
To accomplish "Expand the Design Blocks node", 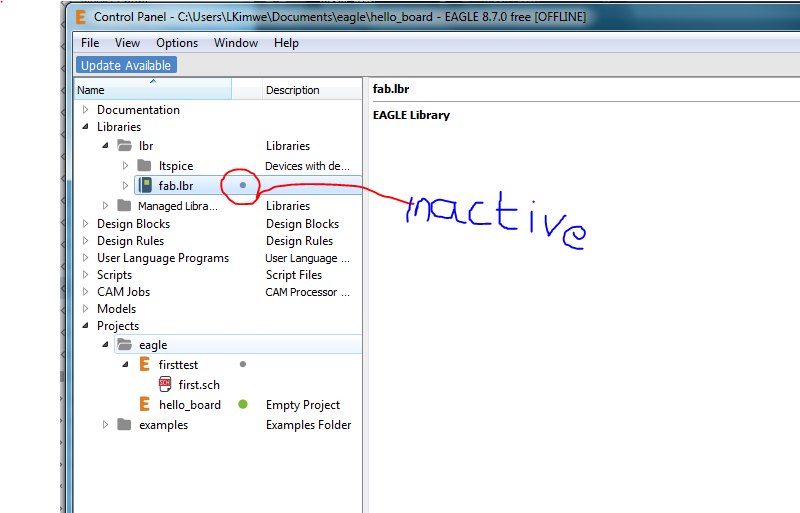I will click(86, 223).
